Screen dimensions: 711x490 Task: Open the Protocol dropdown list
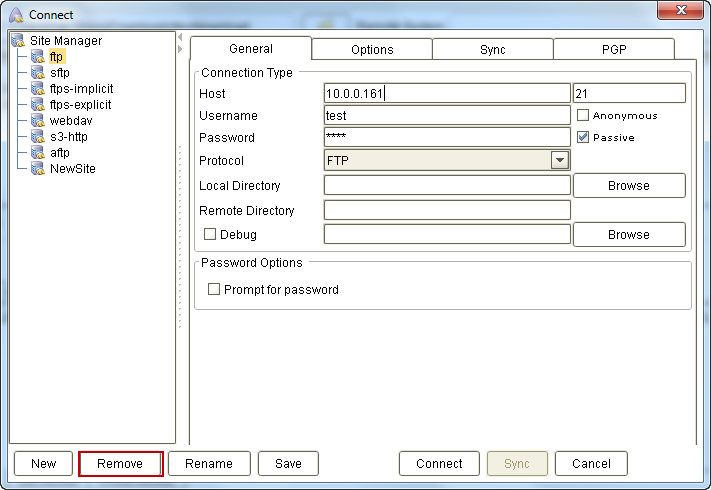(x=559, y=160)
